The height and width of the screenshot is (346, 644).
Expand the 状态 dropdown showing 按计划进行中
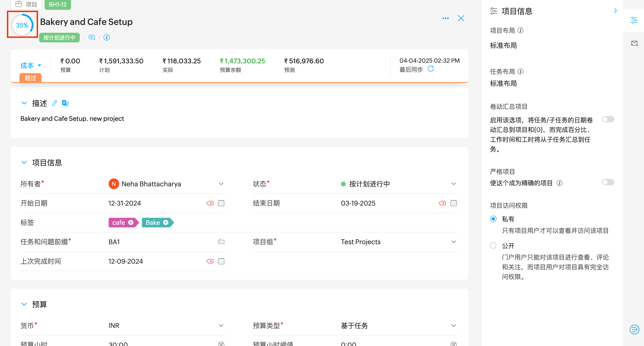point(453,184)
